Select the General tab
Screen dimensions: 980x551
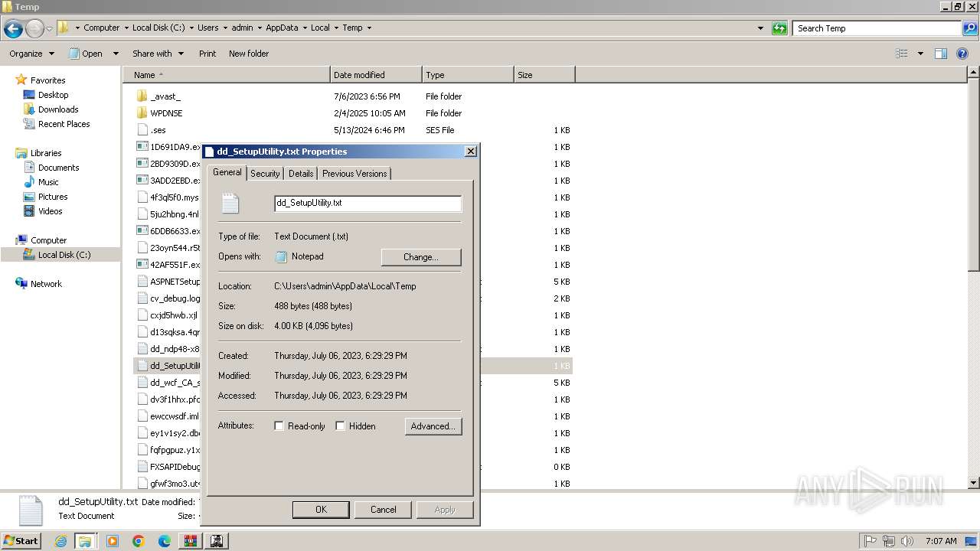coord(227,172)
